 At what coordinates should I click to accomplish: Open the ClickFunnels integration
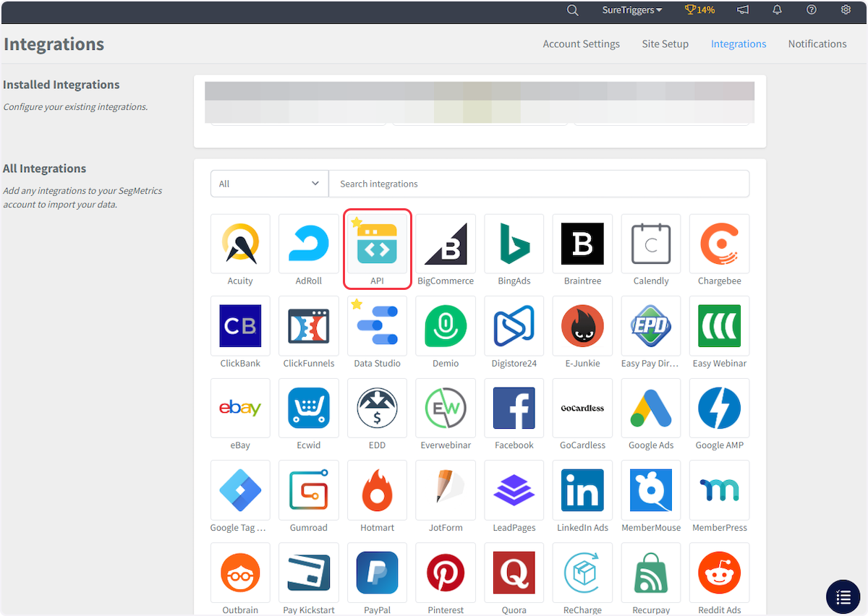point(309,326)
